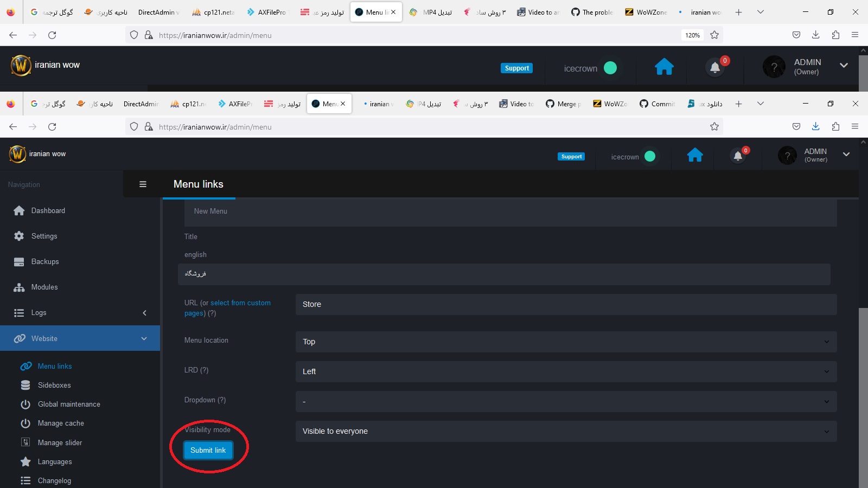This screenshot has height=488, width=868.
Task: Collapse the Logs sidebar section
Action: click(x=145, y=313)
